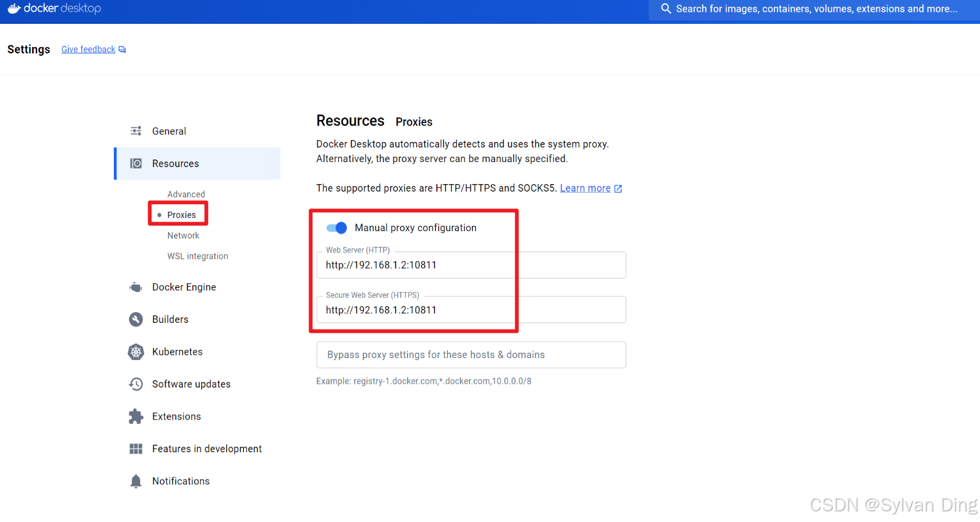Image resolution: width=980 pixels, height=522 pixels.
Task: Click the external link icon after Learn more
Action: point(618,188)
